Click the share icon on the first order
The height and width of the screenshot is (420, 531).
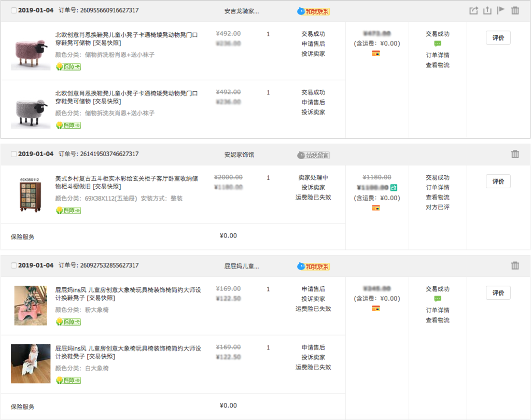(473, 10)
